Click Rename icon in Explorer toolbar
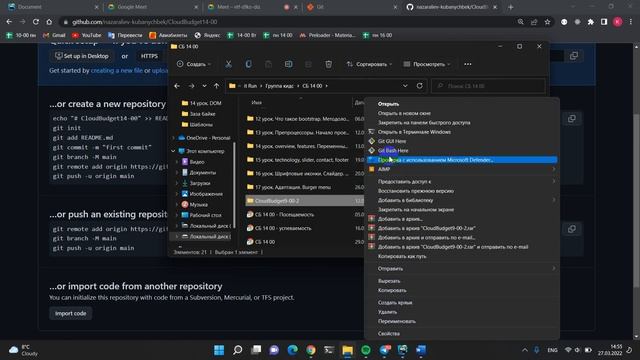 (289, 64)
